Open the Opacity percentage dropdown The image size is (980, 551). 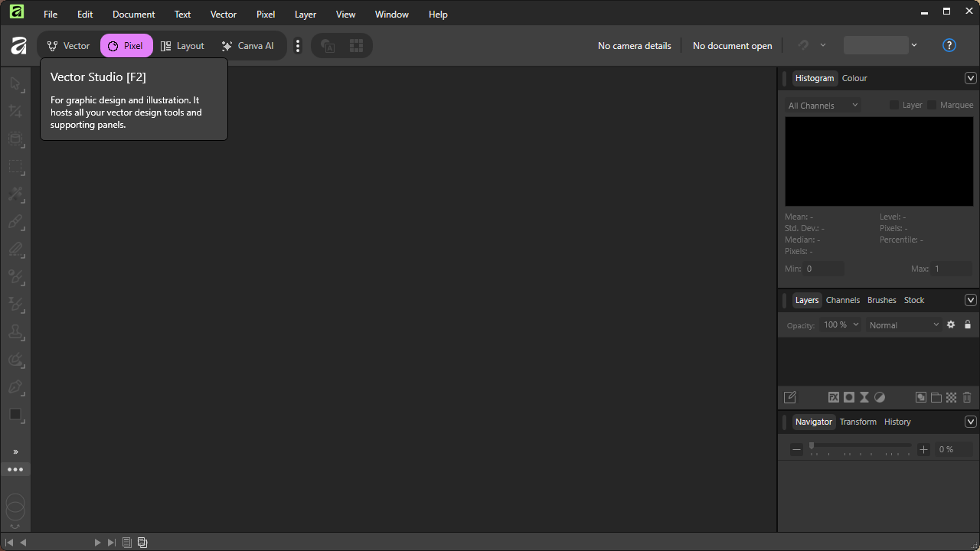coord(840,324)
